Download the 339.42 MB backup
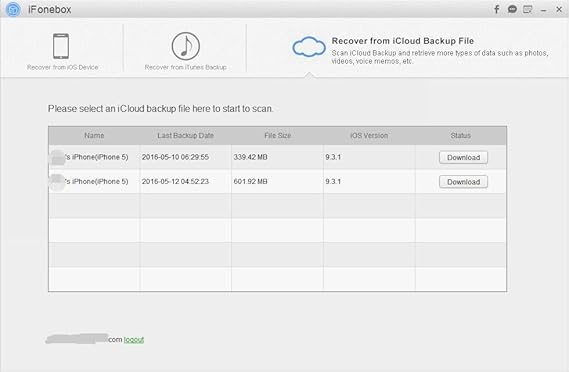Viewport: 569px width, 372px height. coord(463,158)
